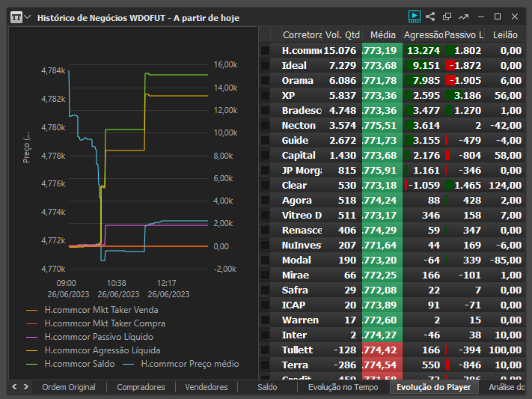Select the Orama broker name

tap(298, 81)
